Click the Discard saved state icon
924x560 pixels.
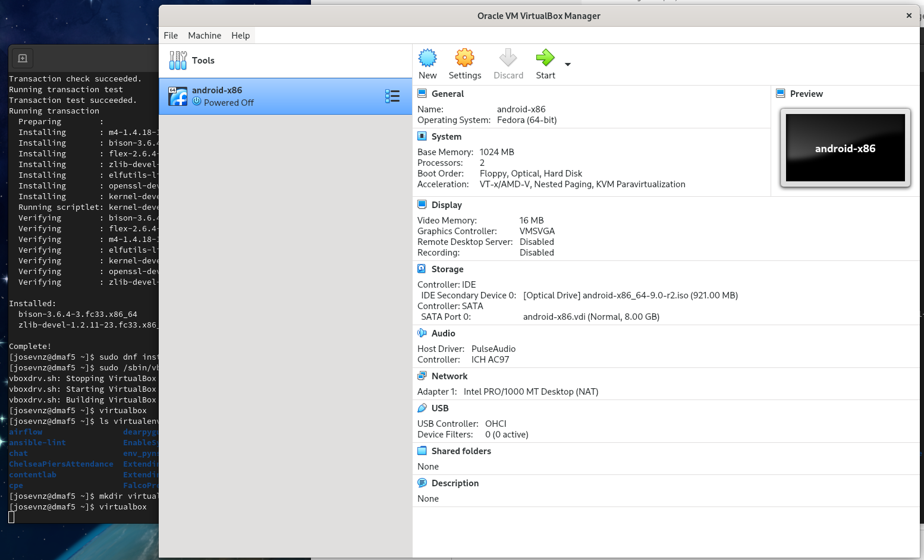508,58
